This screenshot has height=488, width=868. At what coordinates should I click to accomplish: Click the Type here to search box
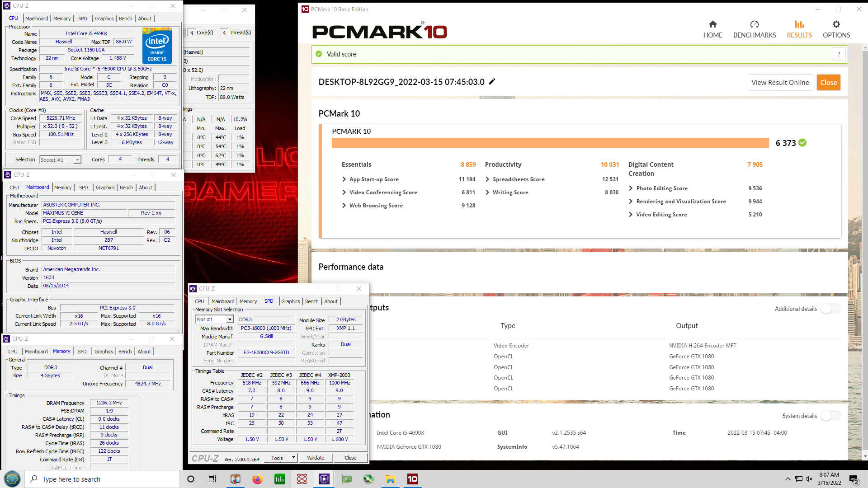click(102, 479)
